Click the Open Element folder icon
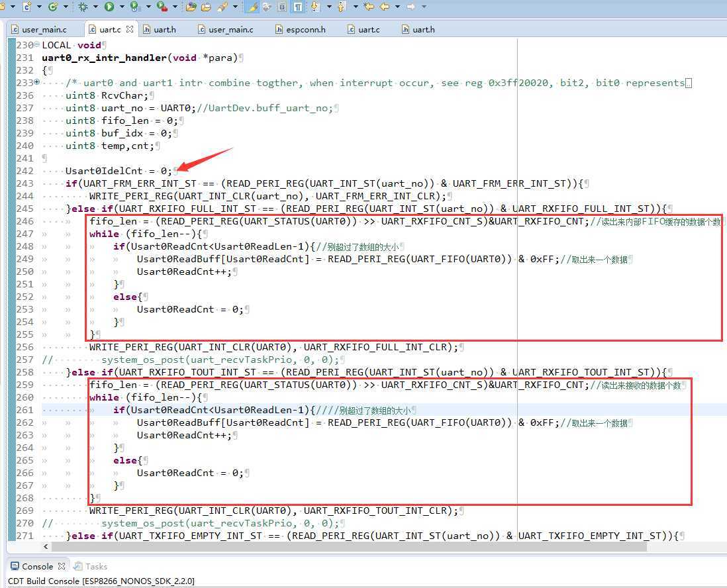The image size is (727, 588). point(191,7)
